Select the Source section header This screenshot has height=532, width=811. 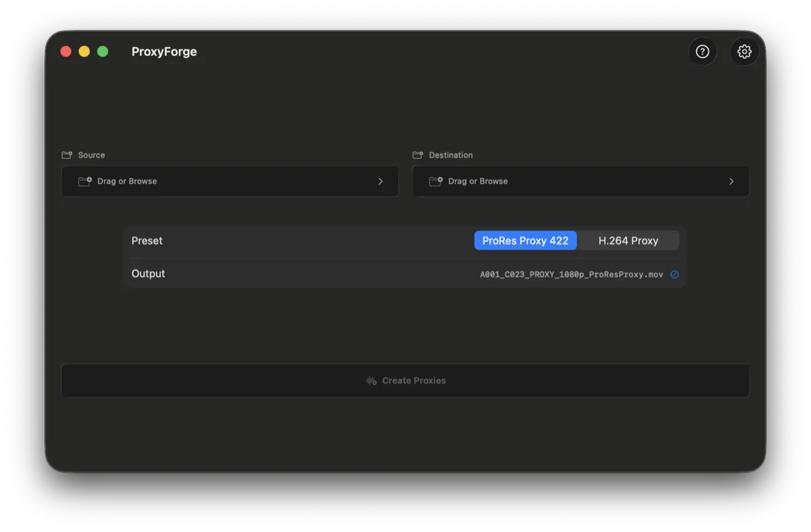point(91,155)
